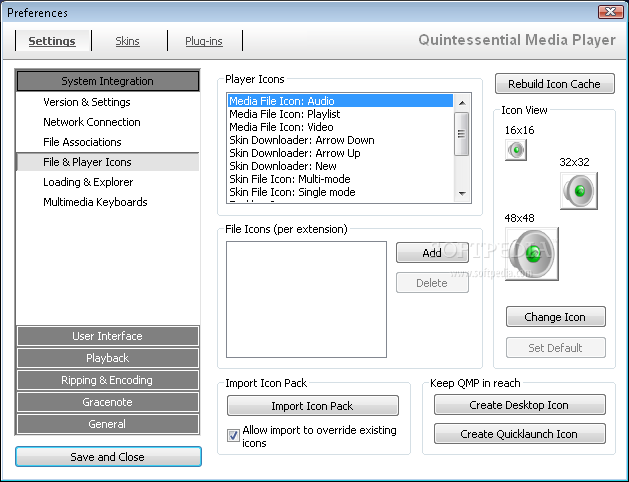Click Player Icons list scroll down arrow
629x482 pixels.
click(462, 194)
